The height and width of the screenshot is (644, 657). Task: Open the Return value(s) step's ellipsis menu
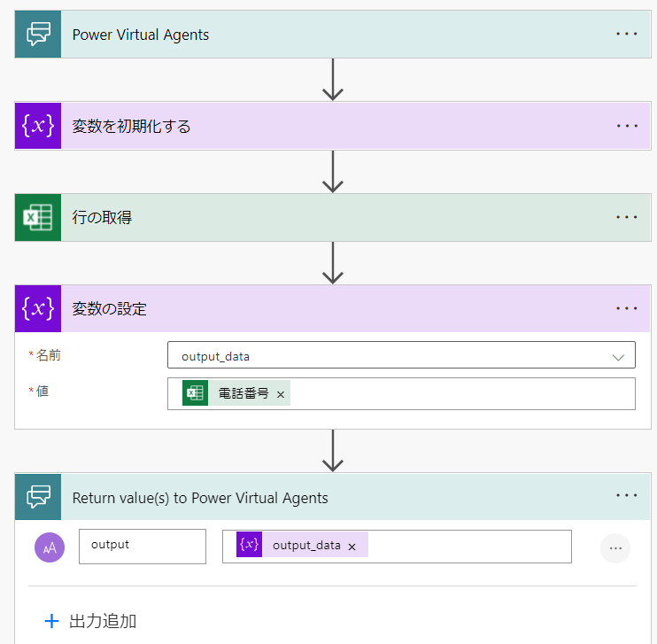[x=626, y=495]
